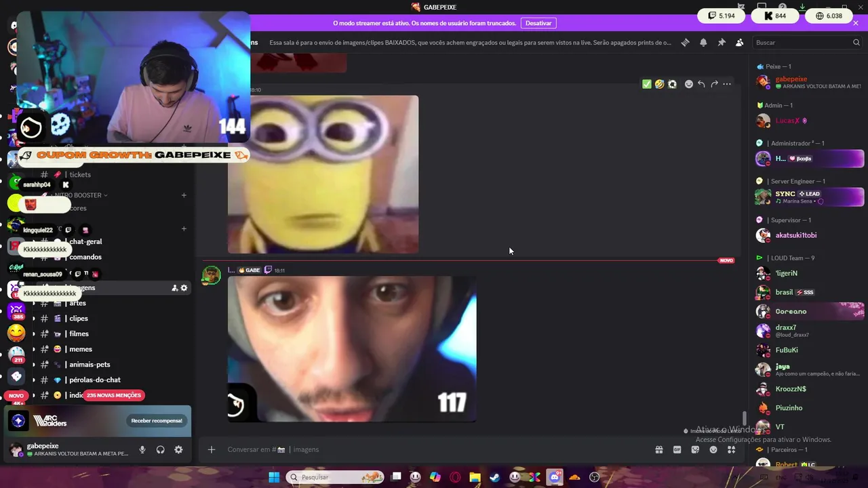React with laughing crying emoji

pyautogui.click(x=659, y=84)
